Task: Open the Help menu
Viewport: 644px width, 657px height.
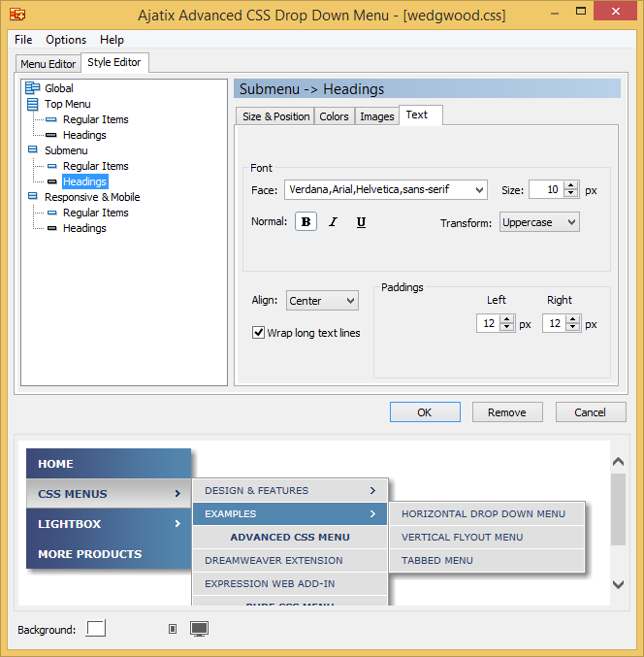Action: pyautogui.click(x=112, y=40)
